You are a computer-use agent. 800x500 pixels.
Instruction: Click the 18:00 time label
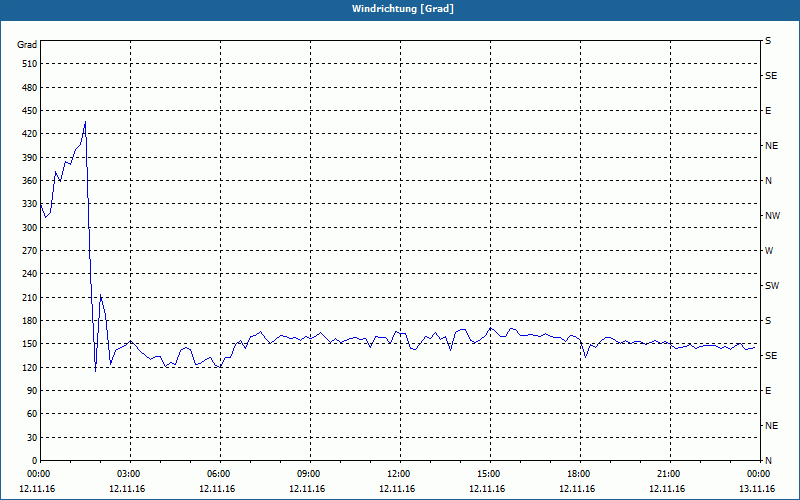[x=579, y=474]
